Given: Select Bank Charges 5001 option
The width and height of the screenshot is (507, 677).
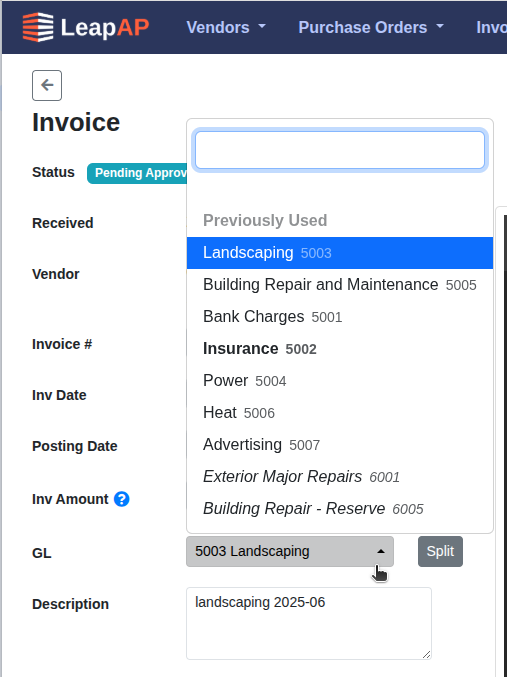Looking at the screenshot, I should pos(340,316).
